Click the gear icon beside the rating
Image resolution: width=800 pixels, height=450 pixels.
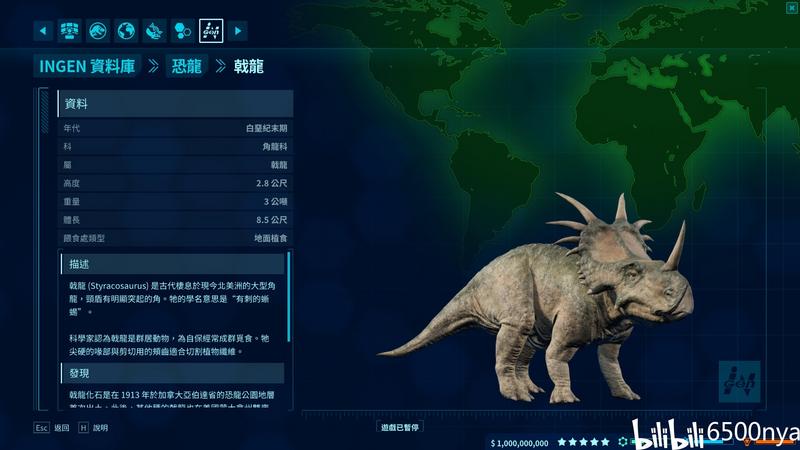622,442
